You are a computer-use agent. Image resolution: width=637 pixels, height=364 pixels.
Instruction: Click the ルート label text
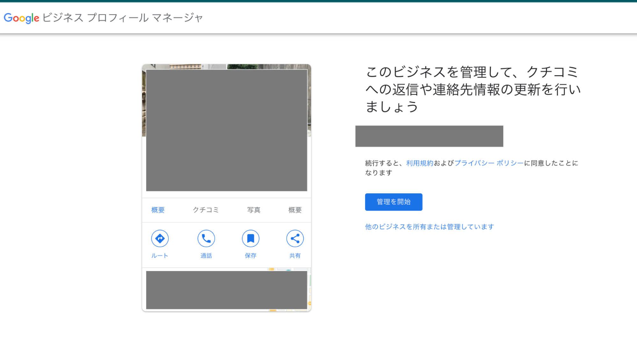(x=160, y=256)
